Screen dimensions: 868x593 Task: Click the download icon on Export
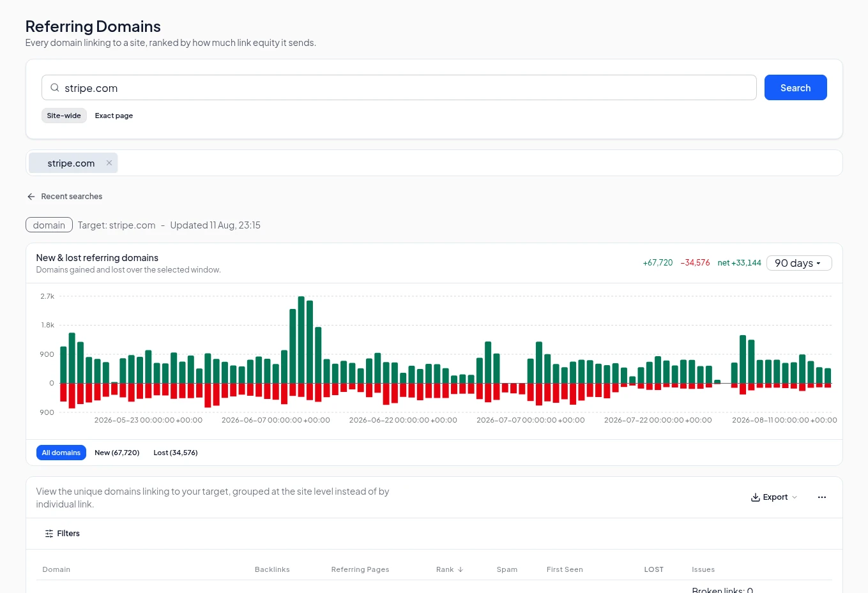756,497
